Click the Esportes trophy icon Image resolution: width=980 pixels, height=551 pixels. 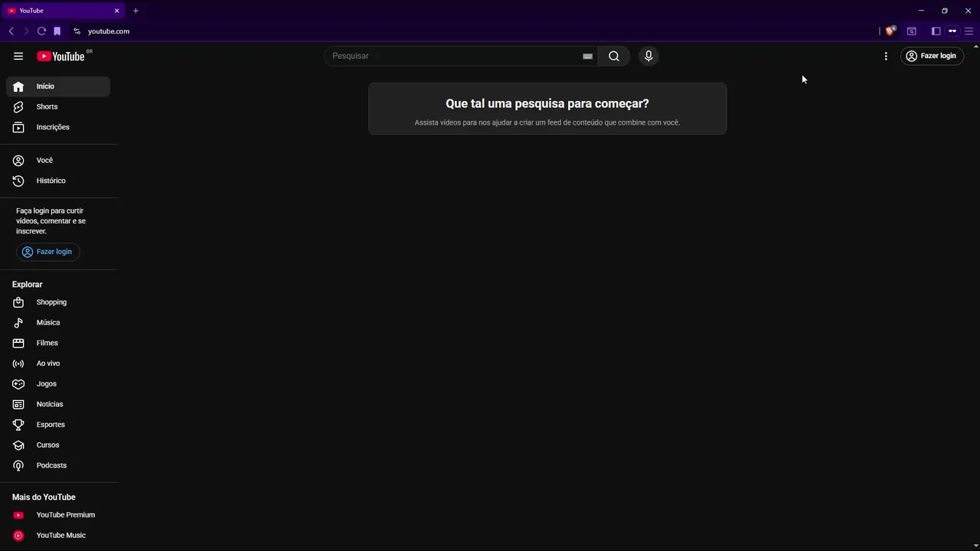18,425
